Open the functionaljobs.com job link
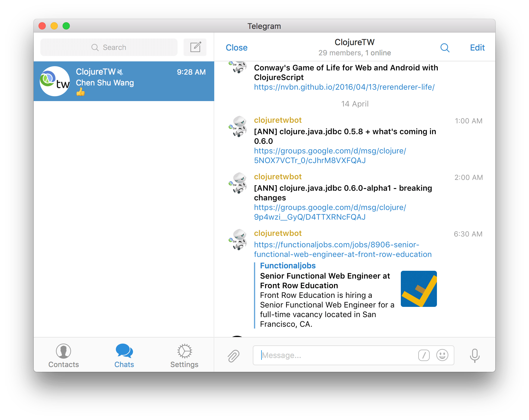 pos(343,249)
